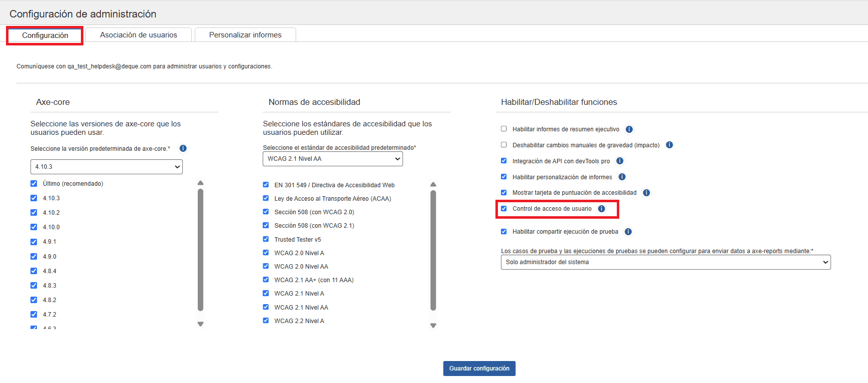The image size is (868, 383).
Task: Click info icon next to axe-core default version
Action: click(183, 148)
